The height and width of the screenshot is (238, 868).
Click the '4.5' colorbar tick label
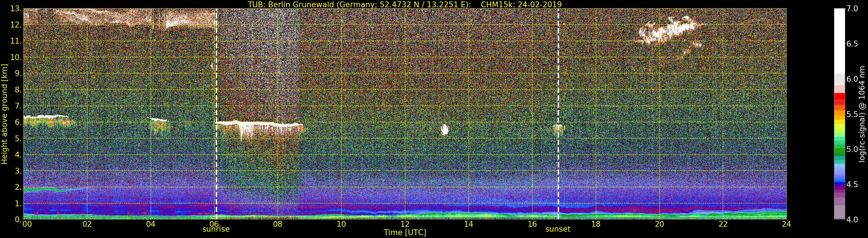852,185
